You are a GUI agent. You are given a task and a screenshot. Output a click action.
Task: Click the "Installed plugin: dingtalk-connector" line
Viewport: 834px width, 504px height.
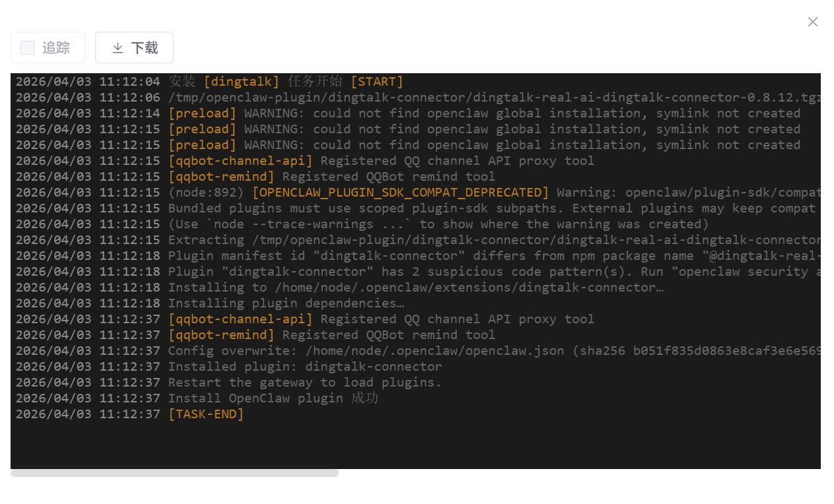[x=305, y=367]
